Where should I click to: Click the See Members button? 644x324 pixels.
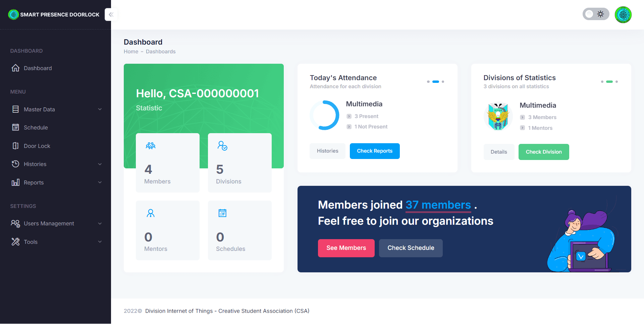click(346, 248)
